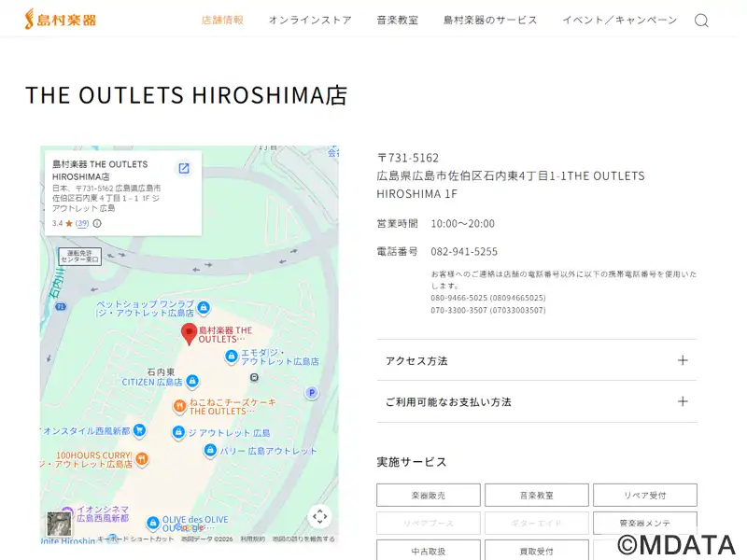
Task: Click the parking P marker
Action: pos(312,393)
